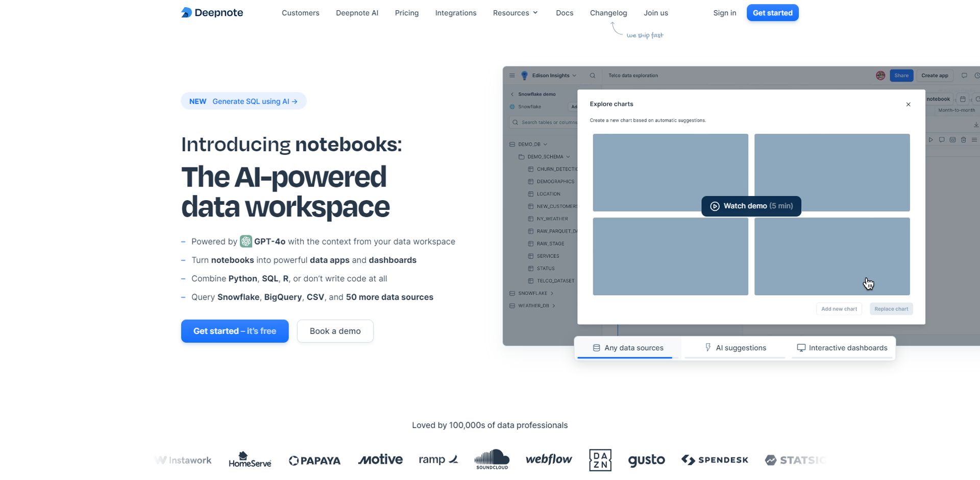Go to the Pricing page

click(407, 13)
